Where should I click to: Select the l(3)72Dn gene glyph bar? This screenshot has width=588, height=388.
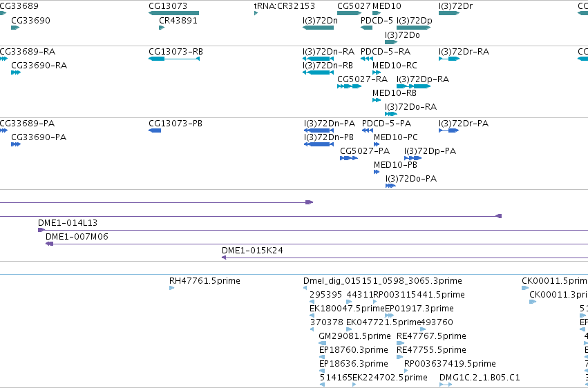[318, 28]
